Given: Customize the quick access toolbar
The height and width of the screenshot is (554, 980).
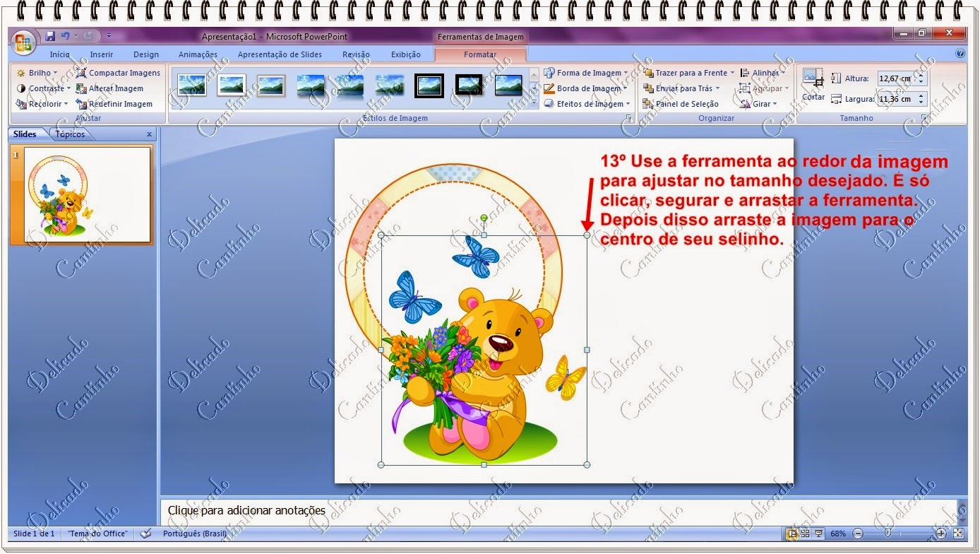Looking at the screenshot, I should [x=109, y=36].
